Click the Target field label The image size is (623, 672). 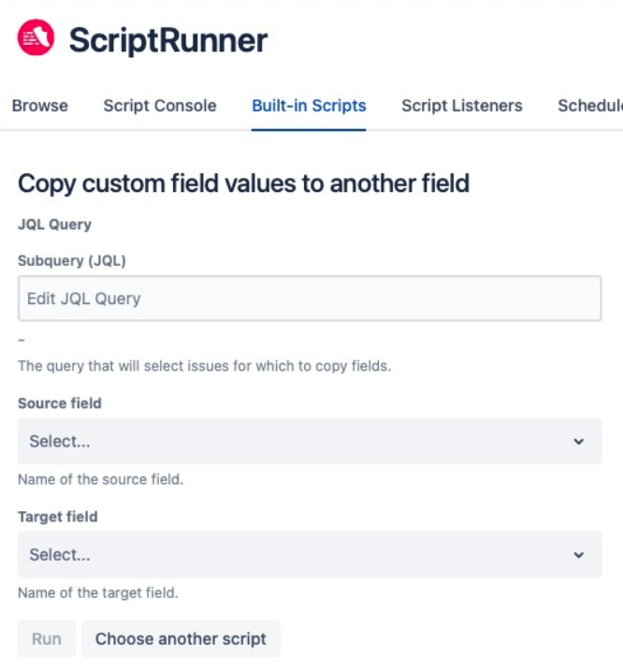58,517
